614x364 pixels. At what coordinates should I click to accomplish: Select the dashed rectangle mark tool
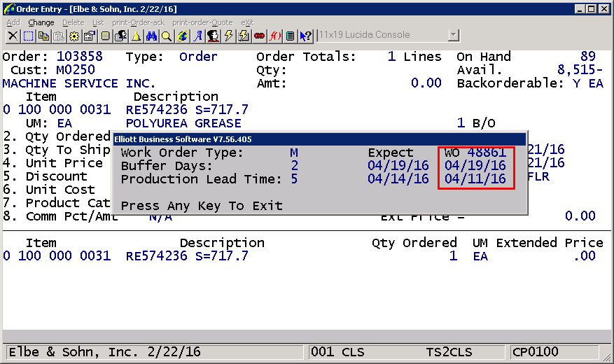point(28,36)
